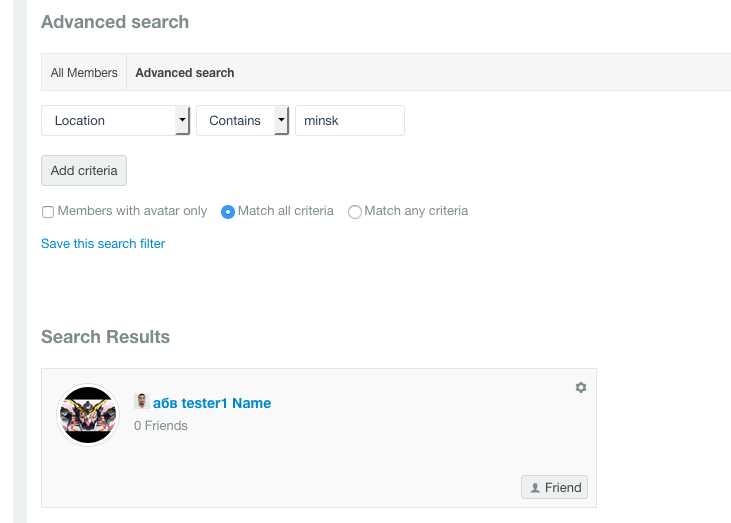This screenshot has height=523, width=731.
Task: Select Match any criteria radio button
Action: click(x=354, y=212)
